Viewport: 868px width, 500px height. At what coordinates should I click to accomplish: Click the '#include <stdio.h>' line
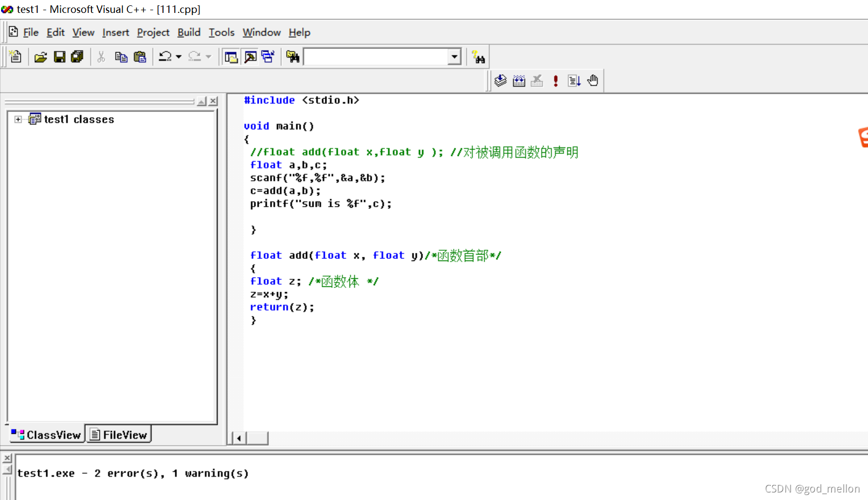coord(301,100)
